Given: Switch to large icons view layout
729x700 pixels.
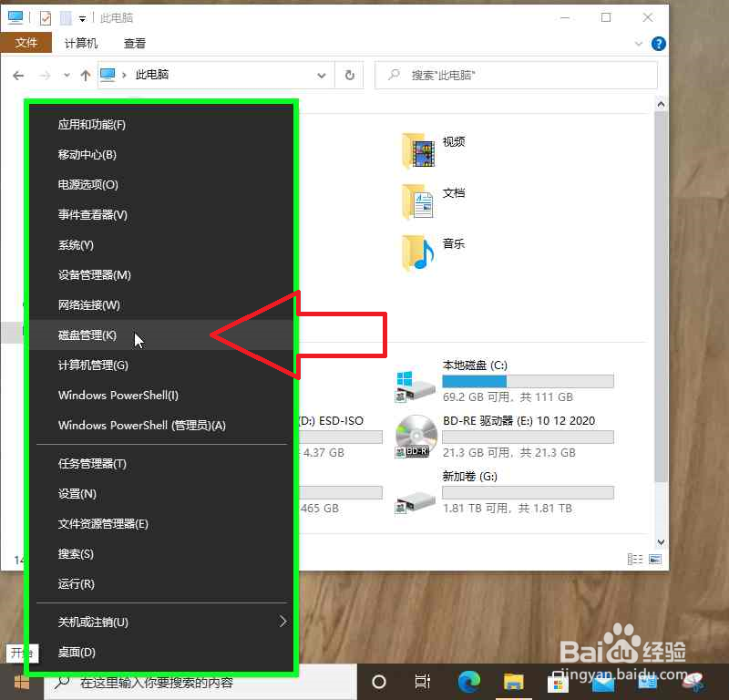Looking at the screenshot, I should pyautogui.click(x=655, y=559).
